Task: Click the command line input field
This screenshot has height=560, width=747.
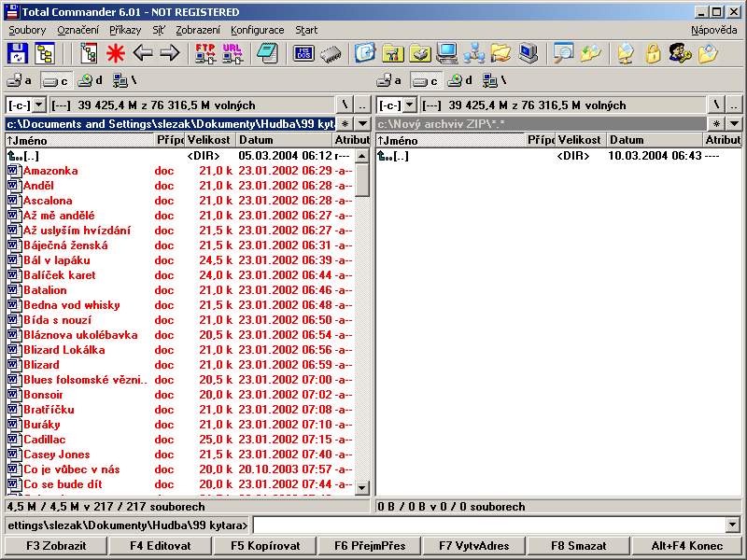Action: point(489,525)
